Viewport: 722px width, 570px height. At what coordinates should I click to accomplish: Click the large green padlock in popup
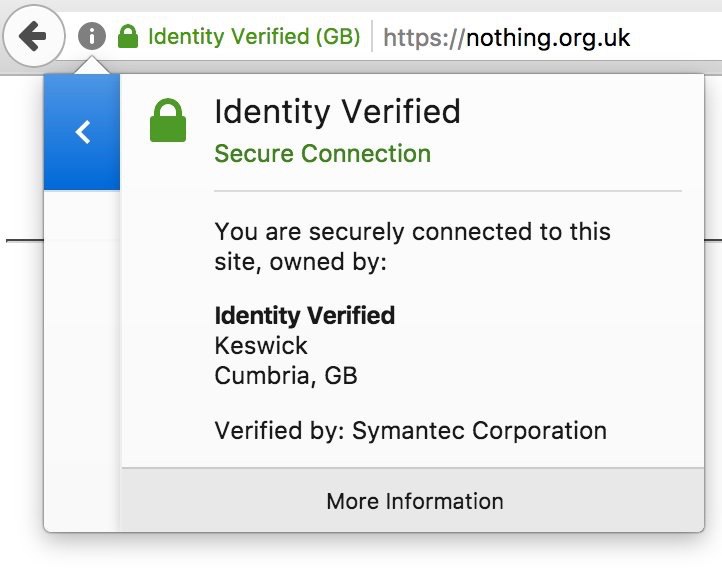(x=168, y=120)
